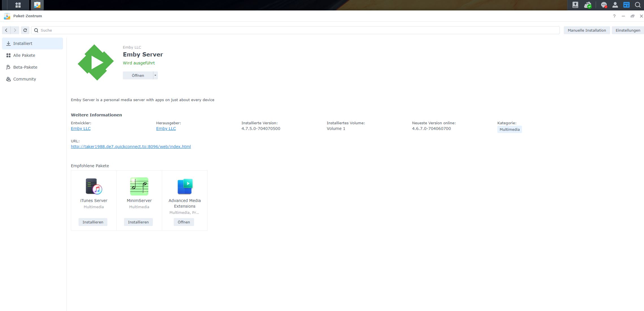
Task: Focus the Suche search field
Action: [295, 30]
